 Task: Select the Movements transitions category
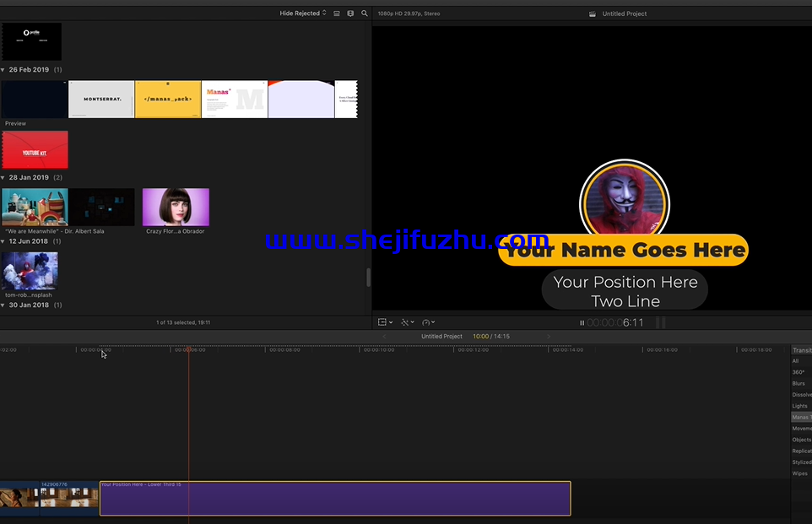pyautogui.click(x=802, y=429)
